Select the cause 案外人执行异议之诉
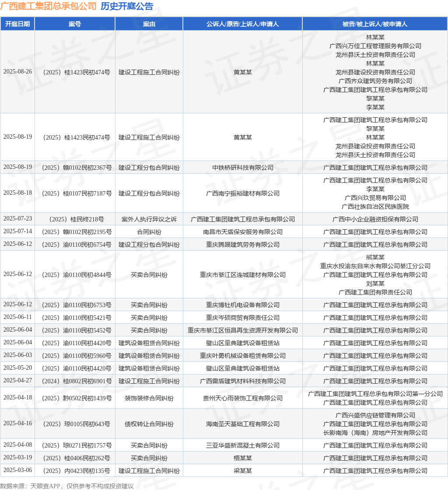Viewport: 448px width, 490px height. [149, 219]
